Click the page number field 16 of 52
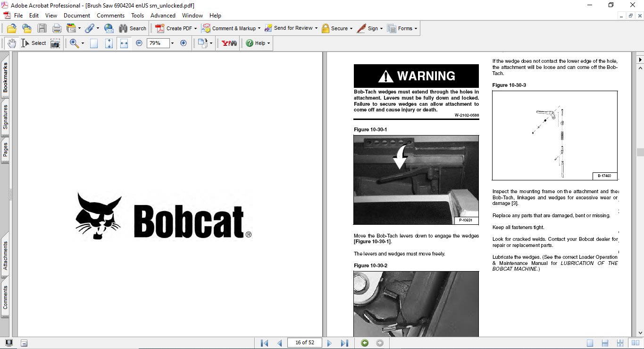The image size is (644, 349). (305, 343)
